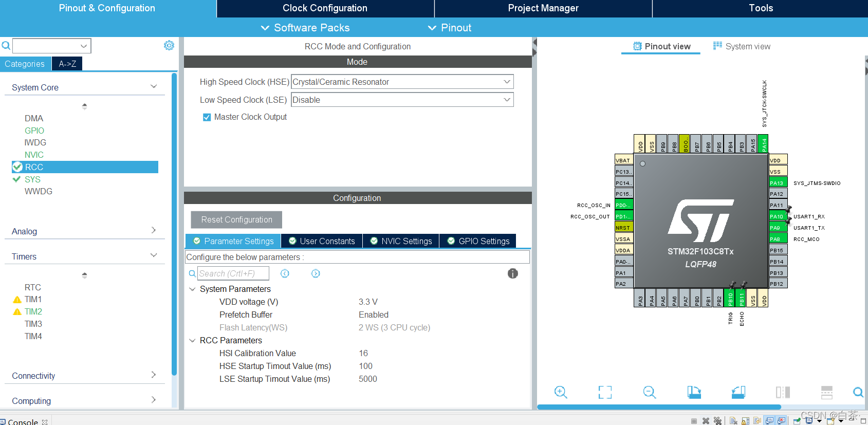Display selected console icon

click(809, 421)
